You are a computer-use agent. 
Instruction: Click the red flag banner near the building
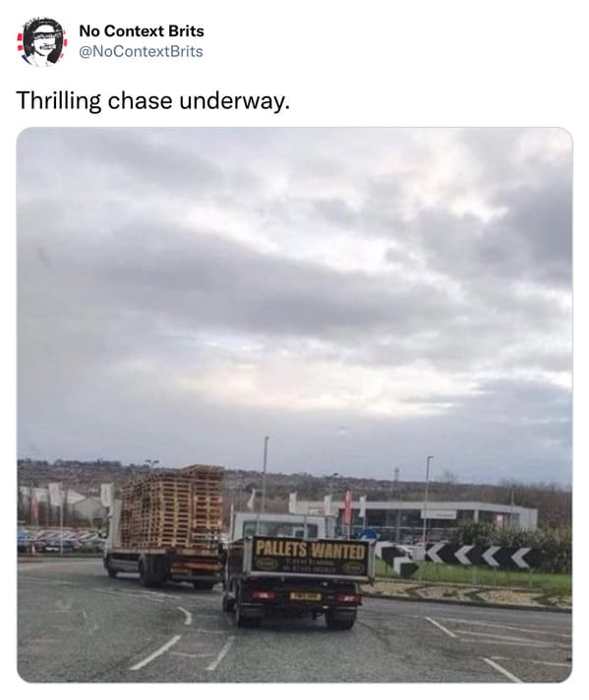click(x=348, y=506)
